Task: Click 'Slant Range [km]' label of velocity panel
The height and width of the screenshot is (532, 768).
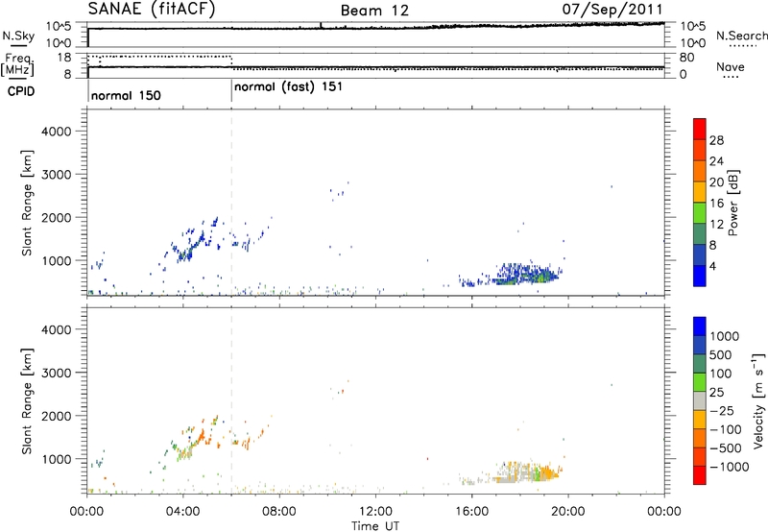Action: [27, 400]
